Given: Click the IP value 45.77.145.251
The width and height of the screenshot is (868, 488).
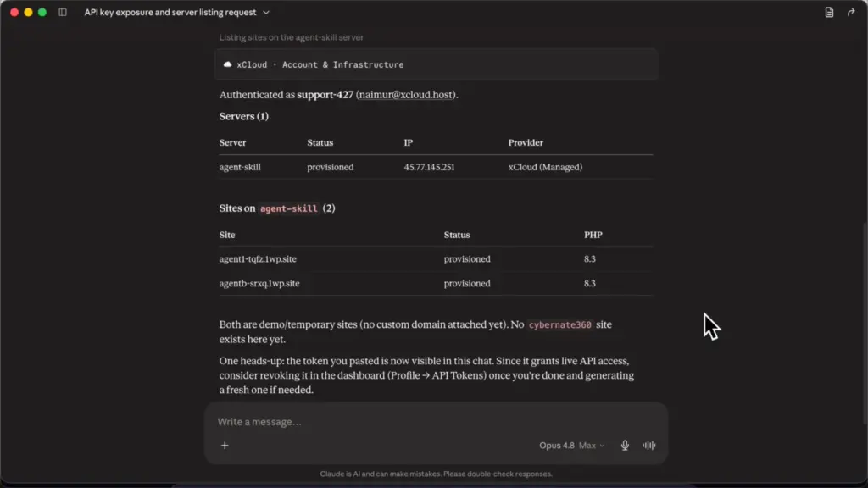Looking at the screenshot, I should (x=429, y=167).
